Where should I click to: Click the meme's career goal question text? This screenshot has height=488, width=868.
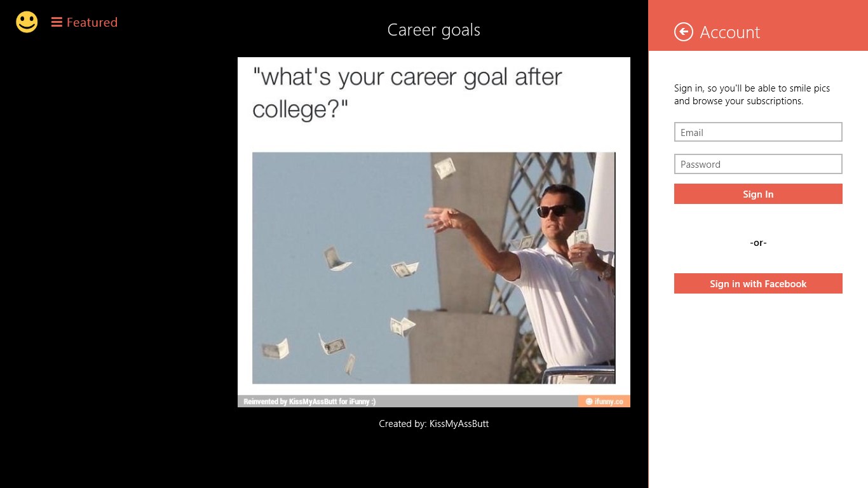pyautogui.click(x=407, y=93)
